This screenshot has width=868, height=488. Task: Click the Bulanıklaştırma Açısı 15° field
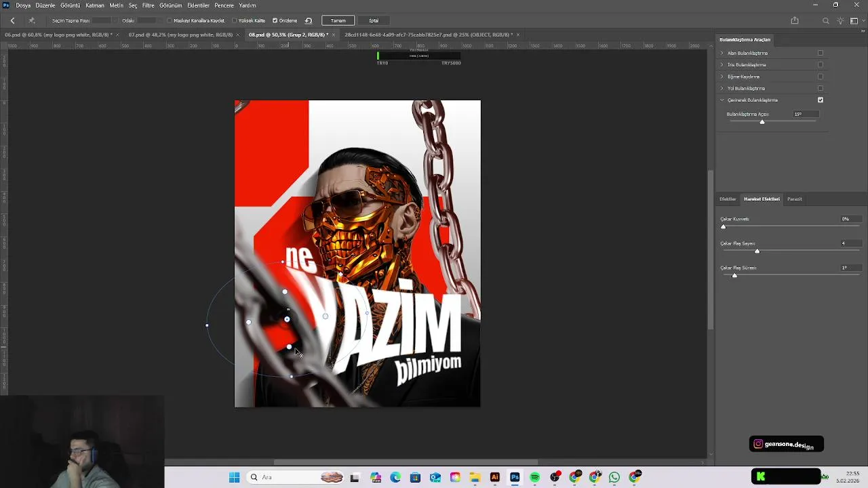click(x=806, y=114)
